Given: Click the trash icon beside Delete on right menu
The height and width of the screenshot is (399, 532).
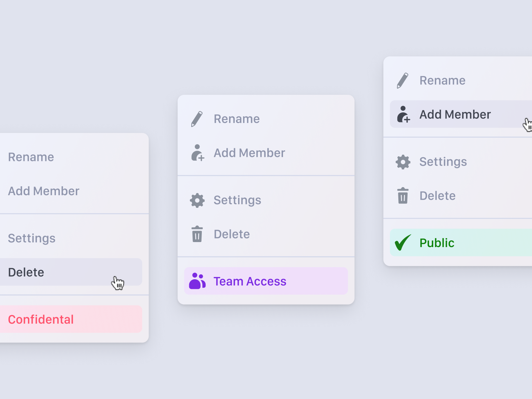Looking at the screenshot, I should tap(402, 196).
